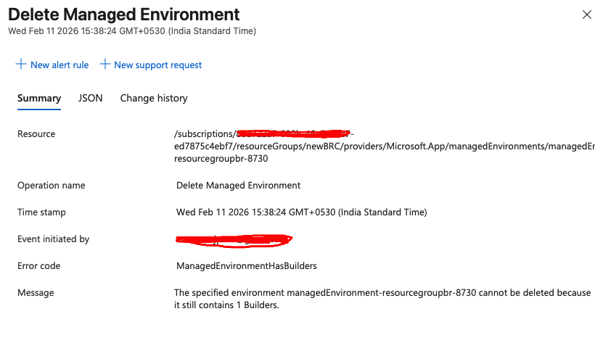Click the Error code field label
The height and width of the screenshot is (364, 603).
[39, 266]
